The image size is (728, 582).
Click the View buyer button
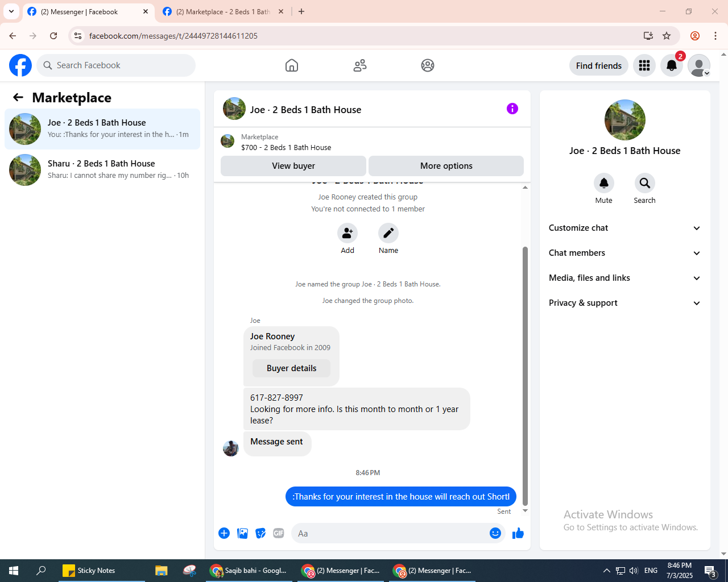(293, 166)
